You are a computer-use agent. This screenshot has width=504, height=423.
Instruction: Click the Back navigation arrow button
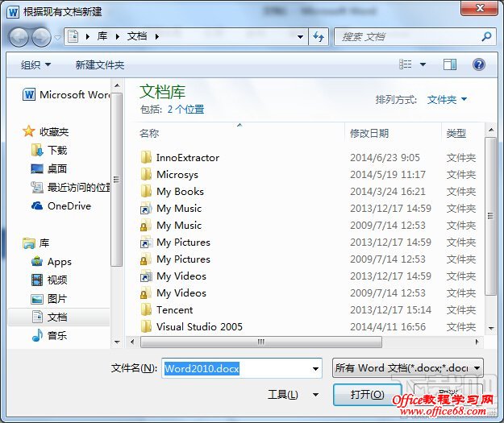19,37
